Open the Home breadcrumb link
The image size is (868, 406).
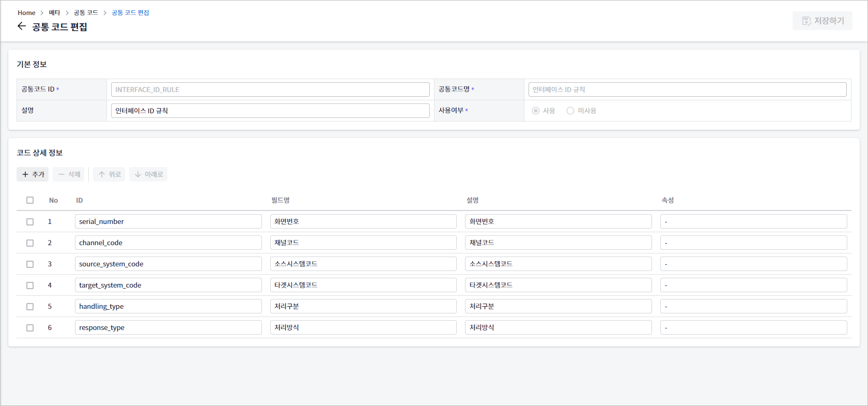point(26,13)
